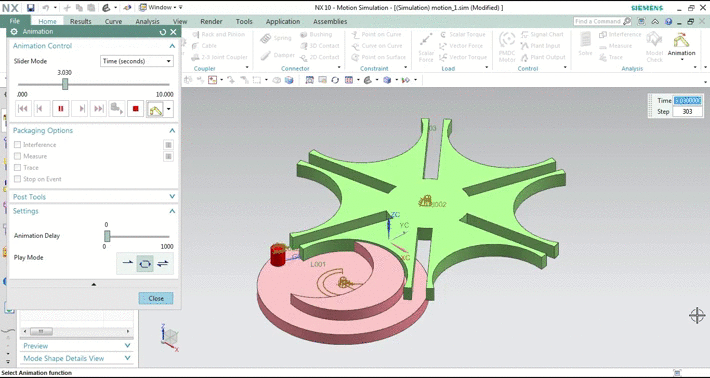Tick the Trace checkbox
710x378 pixels.
(18, 167)
